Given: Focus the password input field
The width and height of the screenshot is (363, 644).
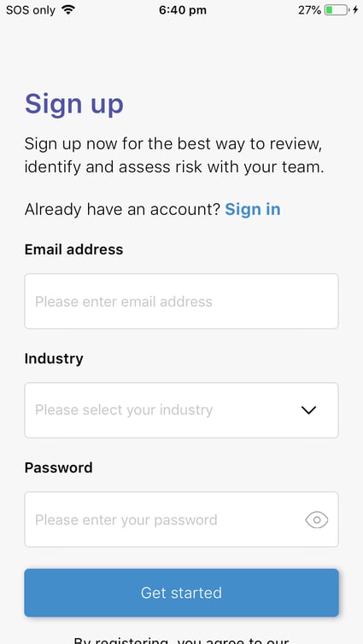Looking at the screenshot, I should coord(181,519).
